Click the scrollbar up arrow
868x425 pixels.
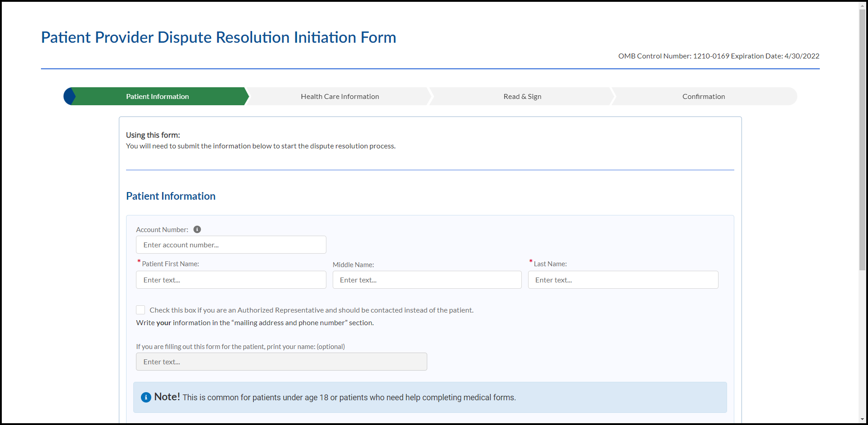(x=862, y=5)
